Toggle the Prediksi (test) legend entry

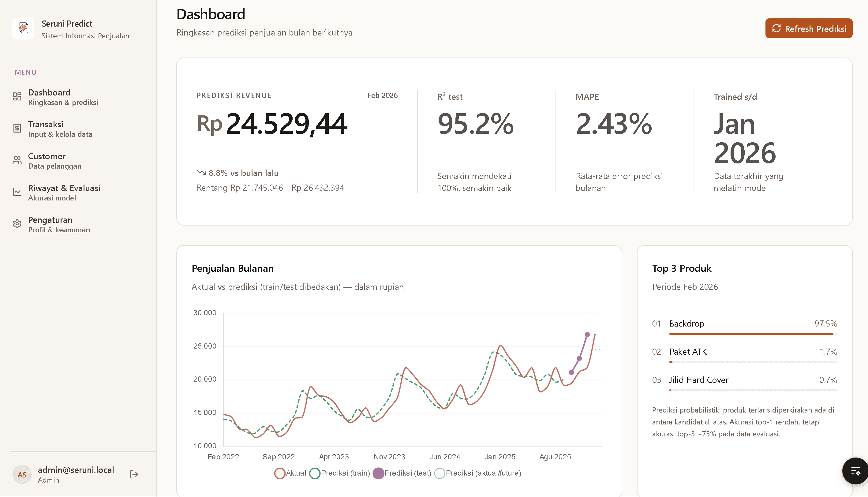[402, 473]
